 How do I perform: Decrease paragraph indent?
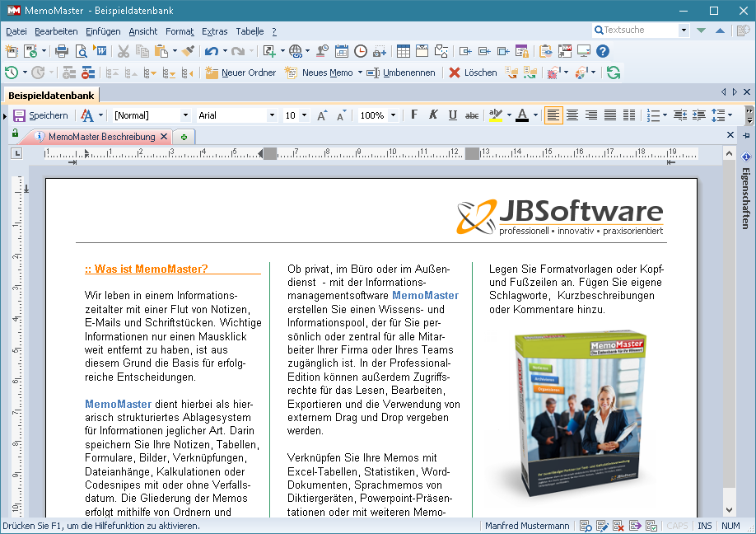click(x=679, y=115)
